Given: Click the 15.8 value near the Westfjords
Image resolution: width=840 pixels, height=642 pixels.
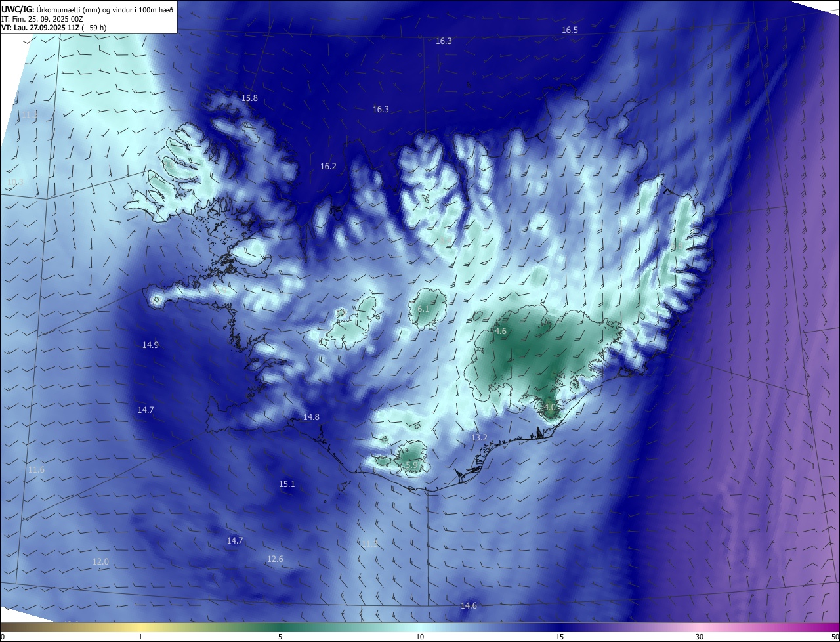Looking at the screenshot, I should point(249,98).
